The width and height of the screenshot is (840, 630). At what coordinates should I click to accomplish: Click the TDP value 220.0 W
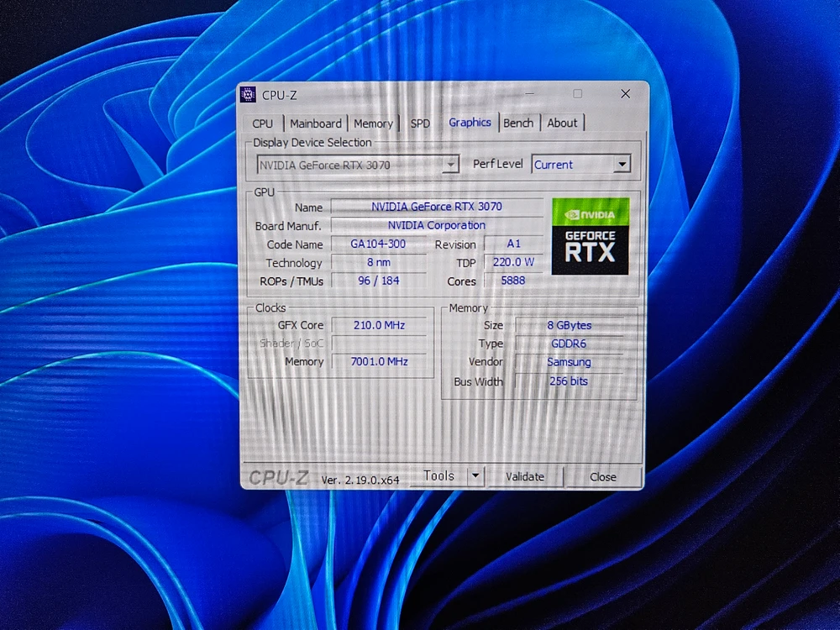(x=513, y=262)
